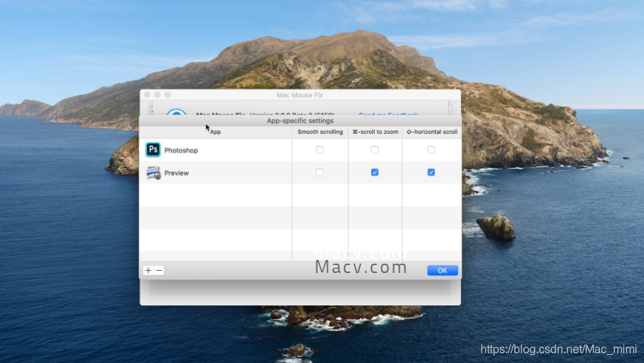Disable shift-horizontal scroll for Preview

pos(431,172)
